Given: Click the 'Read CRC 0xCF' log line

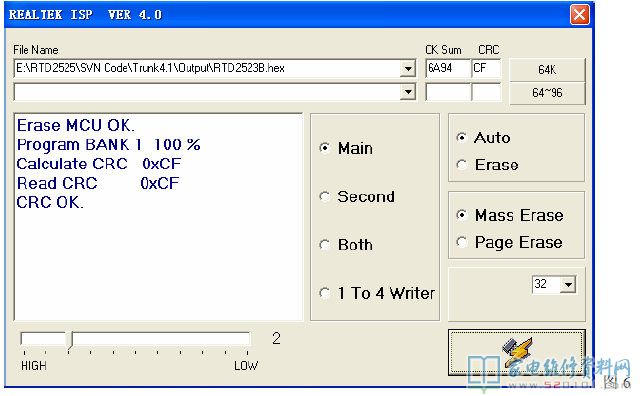Looking at the screenshot, I should [98, 183].
